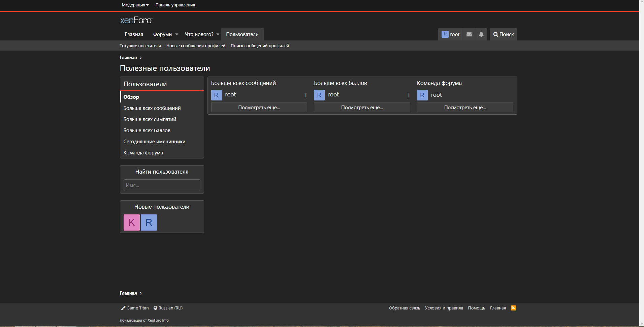Open the inbox envelope icon
This screenshot has height=327, width=644.
tap(469, 34)
